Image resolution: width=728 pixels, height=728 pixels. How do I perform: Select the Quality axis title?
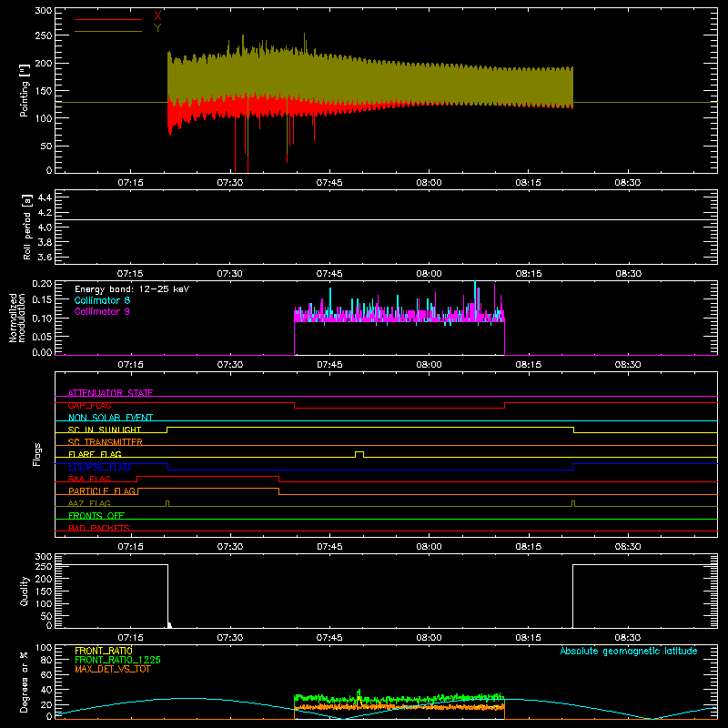tap(25, 591)
